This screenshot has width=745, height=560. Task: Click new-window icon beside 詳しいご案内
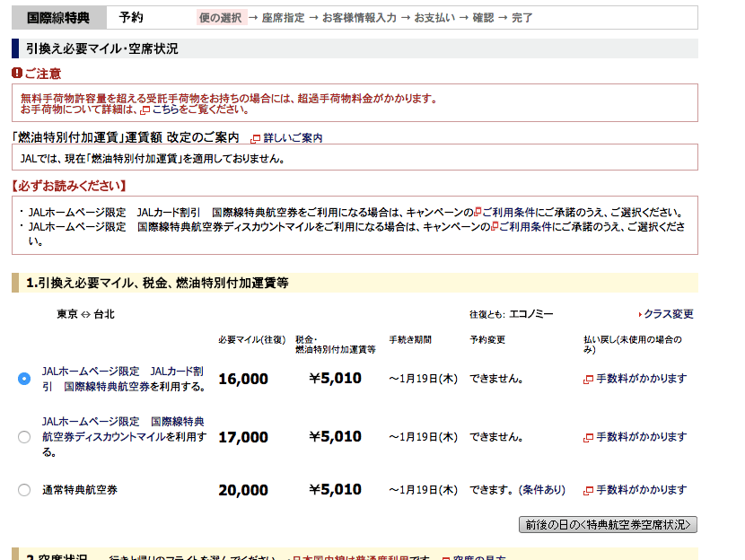tap(256, 139)
